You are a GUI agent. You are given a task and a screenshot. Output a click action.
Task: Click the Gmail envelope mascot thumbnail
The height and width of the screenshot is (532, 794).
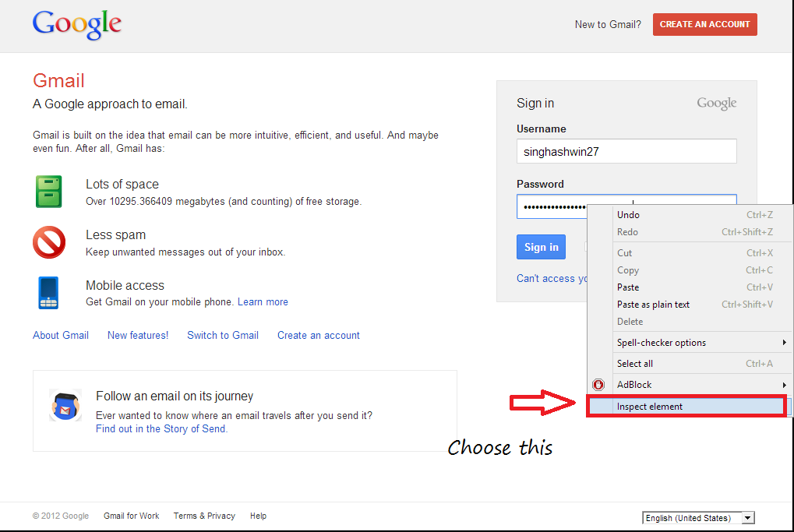point(65,405)
